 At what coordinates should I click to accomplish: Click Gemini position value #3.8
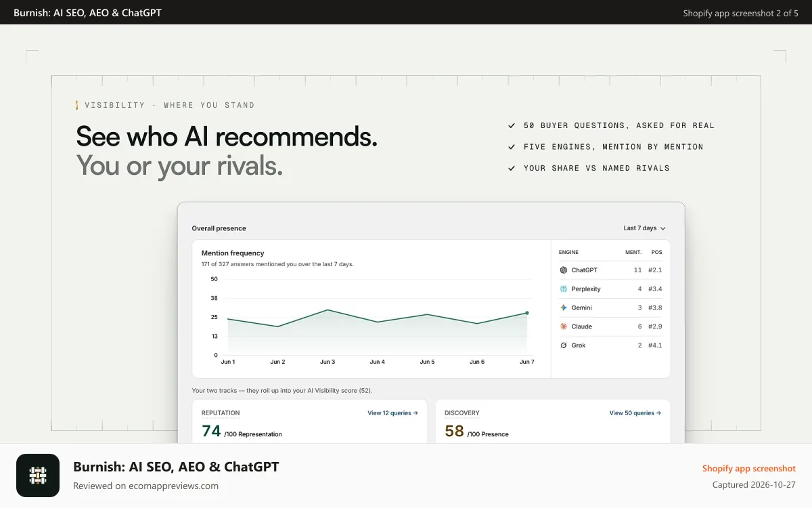coord(655,308)
